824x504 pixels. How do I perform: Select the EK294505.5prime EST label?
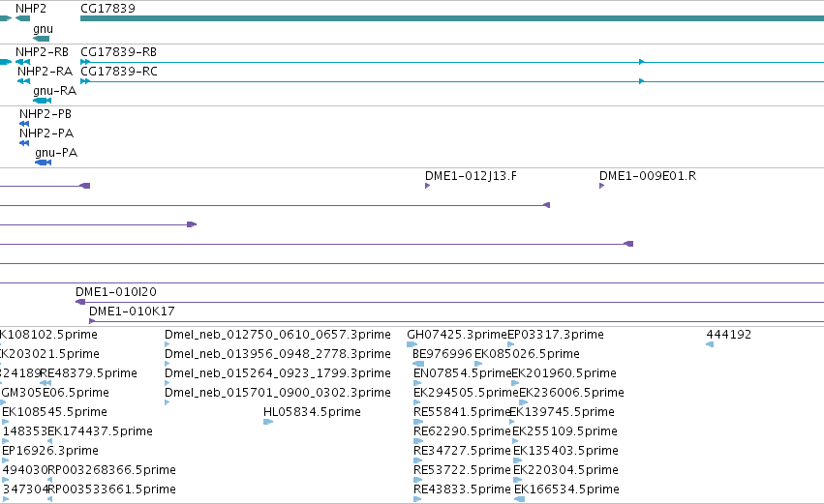(466, 393)
